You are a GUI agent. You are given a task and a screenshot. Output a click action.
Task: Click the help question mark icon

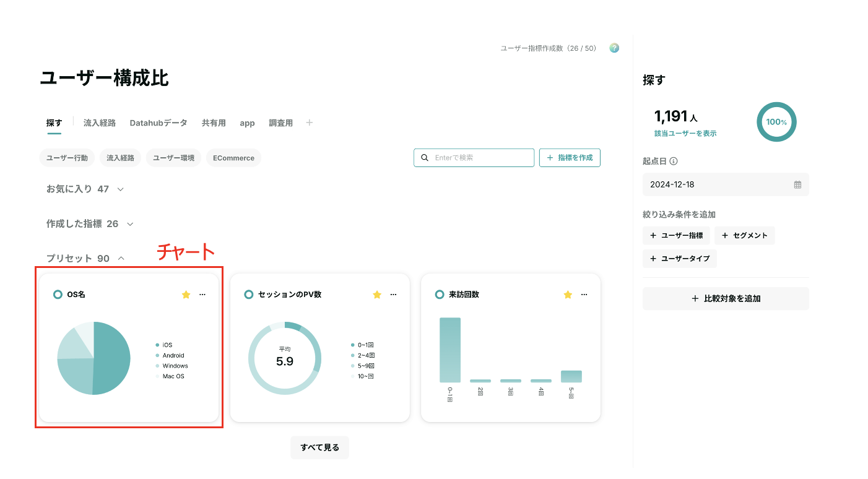coord(614,48)
